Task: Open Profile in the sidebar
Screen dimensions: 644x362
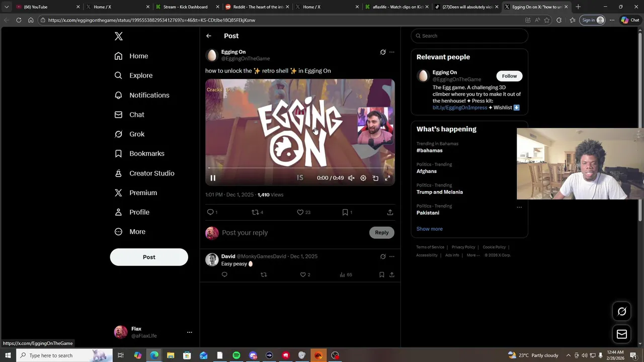Action: [132, 212]
